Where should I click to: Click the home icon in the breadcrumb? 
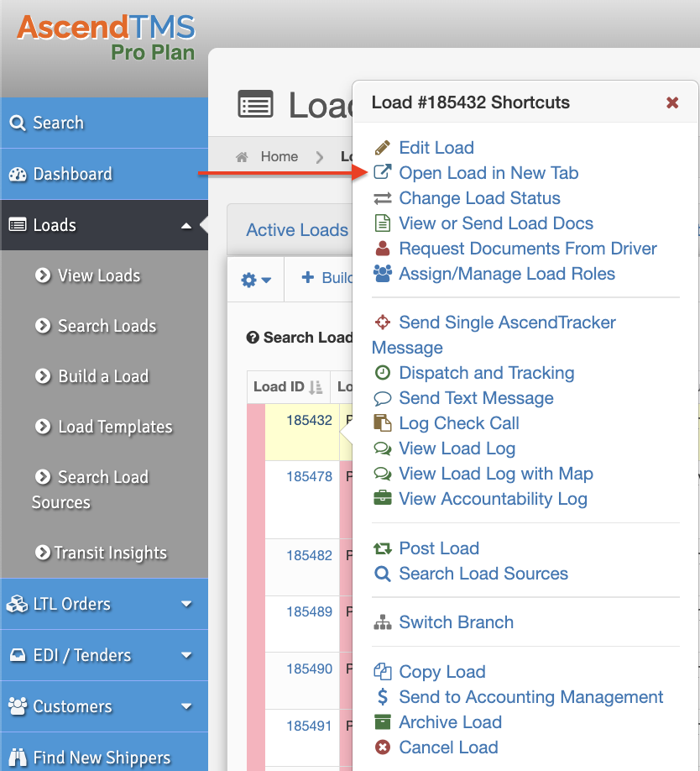[242, 157]
